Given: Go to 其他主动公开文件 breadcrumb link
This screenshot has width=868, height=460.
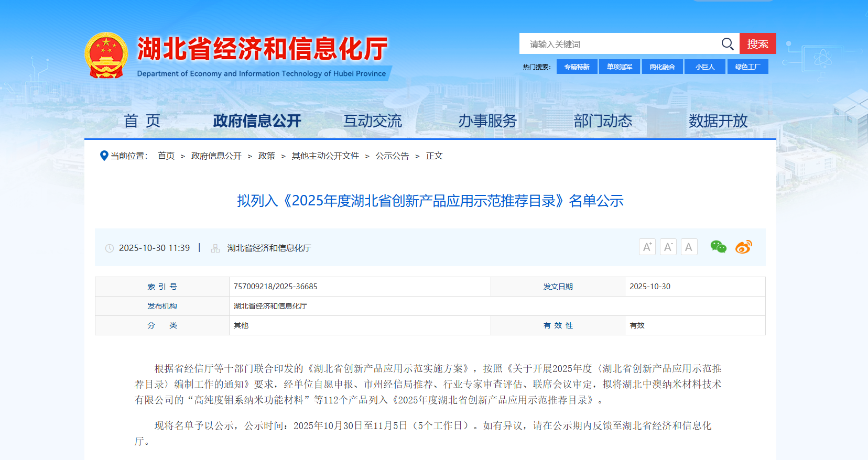Looking at the screenshot, I should click(325, 156).
